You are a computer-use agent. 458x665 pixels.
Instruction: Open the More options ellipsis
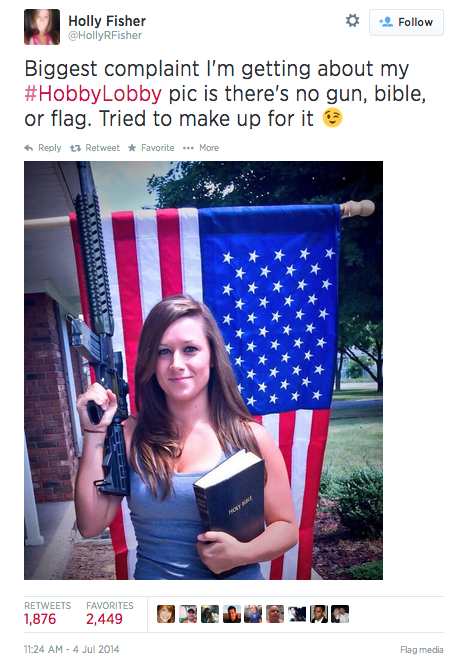(x=188, y=148)
